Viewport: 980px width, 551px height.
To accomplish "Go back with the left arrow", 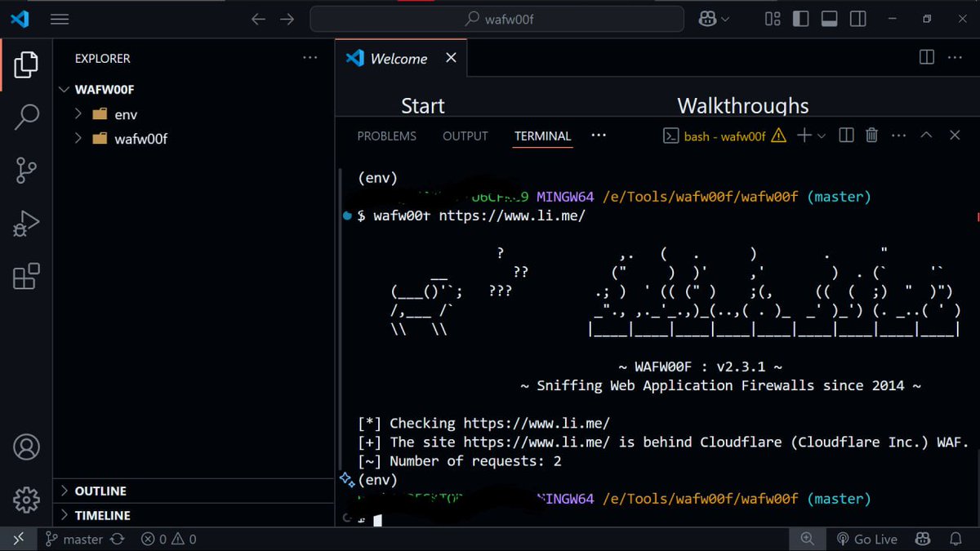I will (258, 19).
